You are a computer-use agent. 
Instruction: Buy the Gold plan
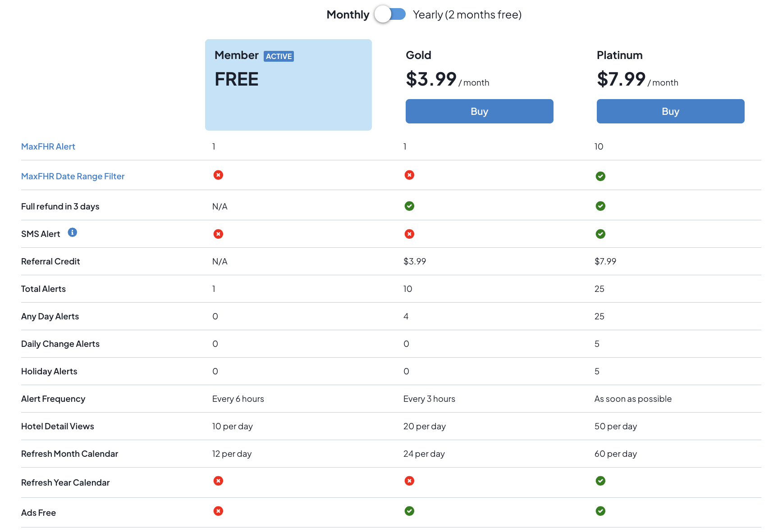point(479,111)
